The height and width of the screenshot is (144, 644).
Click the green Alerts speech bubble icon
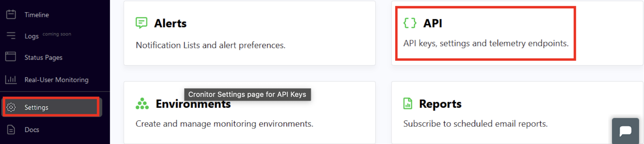(x=141, y=23)
